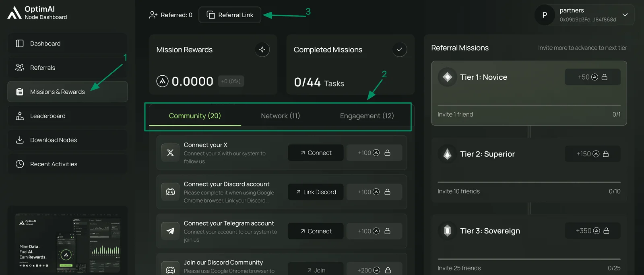The width and height of the screenshot is (644, 275).
Task: Click the Missions & Rewards clipboard icon
Action: tap(20, 92)
